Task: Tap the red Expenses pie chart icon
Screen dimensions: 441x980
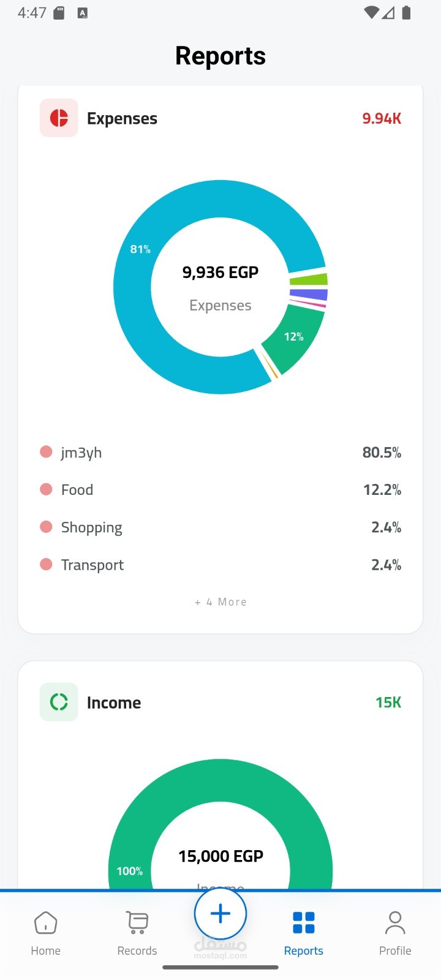Action: (59, 118)
